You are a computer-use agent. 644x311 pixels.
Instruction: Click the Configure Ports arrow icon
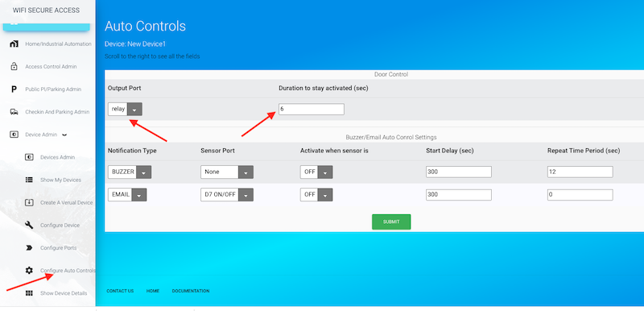pyautogui.click(x=29, y=247)
